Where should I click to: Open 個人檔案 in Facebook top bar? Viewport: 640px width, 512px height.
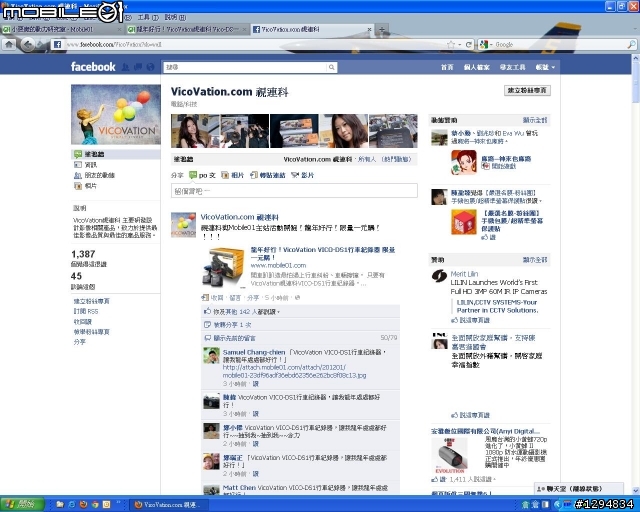click(476, 67)
